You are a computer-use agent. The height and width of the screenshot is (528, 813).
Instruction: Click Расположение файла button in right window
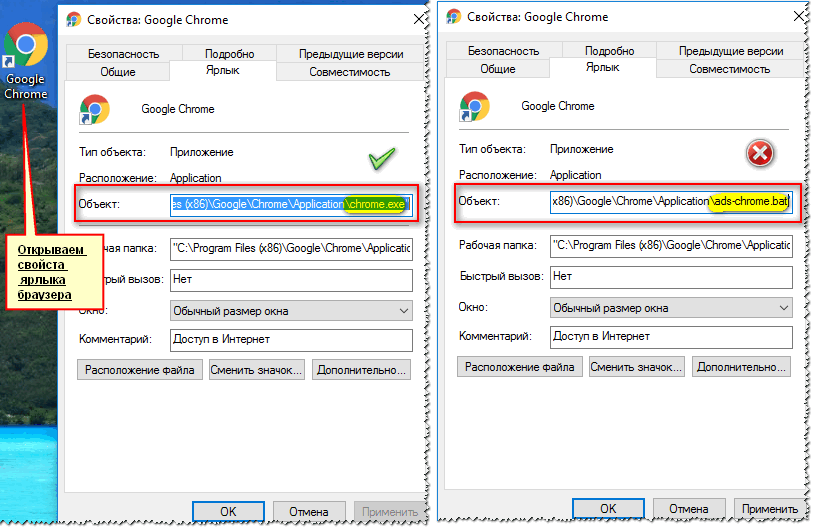[520, 367]
